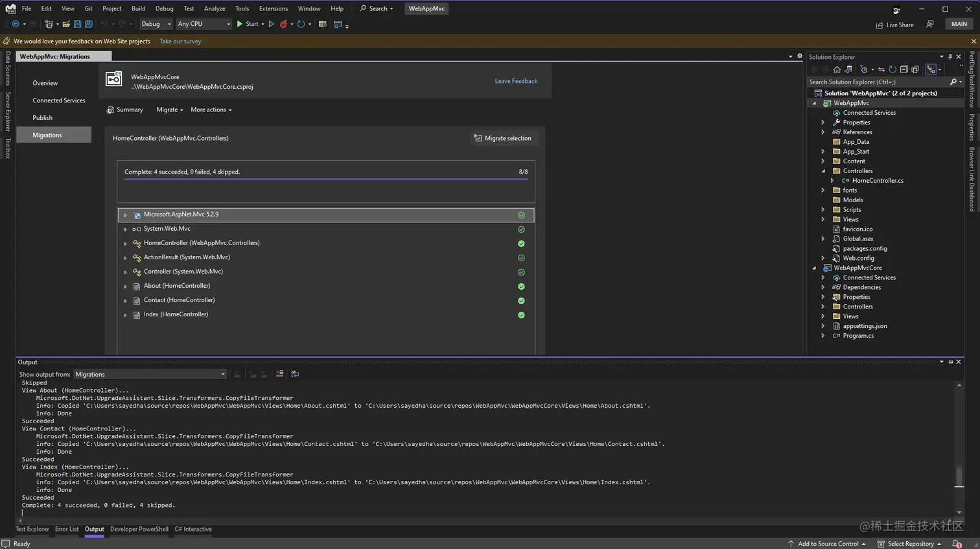Click the 'Take our survey' link
Screen dimensions: 980x549
point(180,41)
